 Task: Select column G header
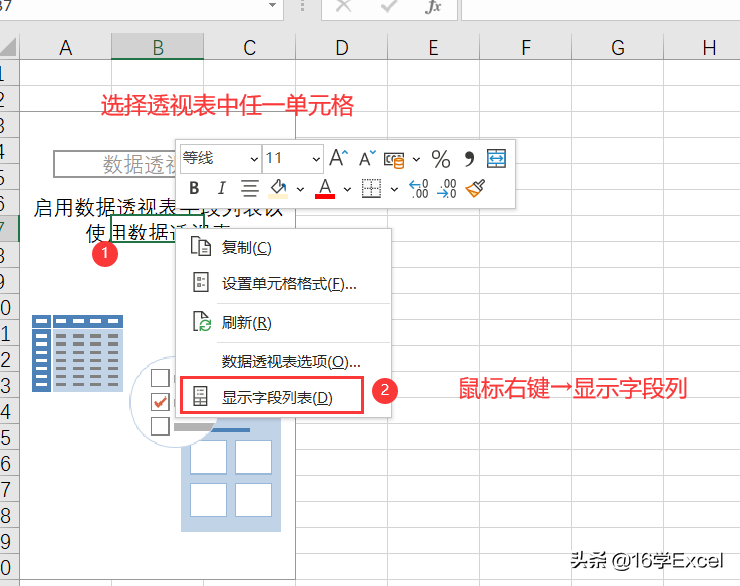(618, 47)
